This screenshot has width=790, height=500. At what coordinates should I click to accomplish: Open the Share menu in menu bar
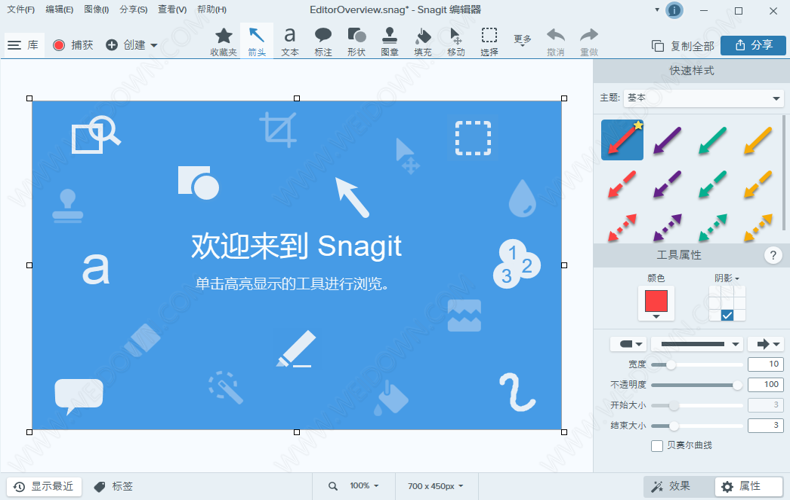134,10
